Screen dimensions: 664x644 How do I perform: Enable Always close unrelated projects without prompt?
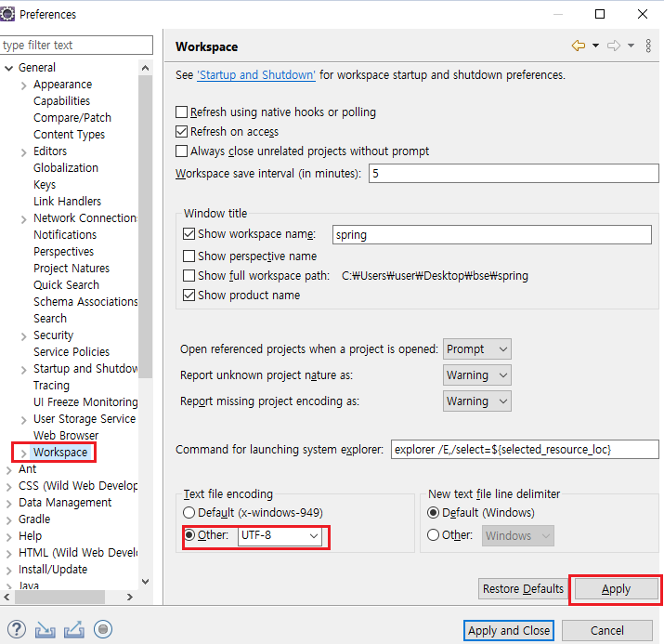pyautogui.click(x=182, y=151)
